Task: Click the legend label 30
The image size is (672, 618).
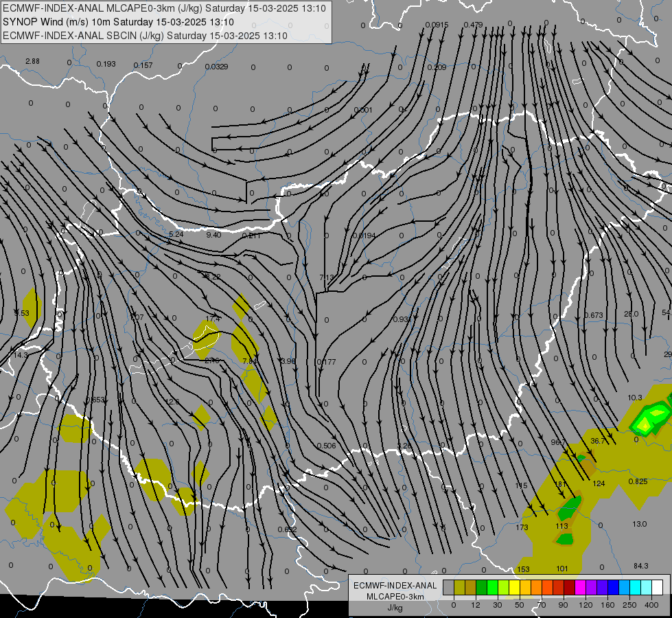Action: [498, 605]
